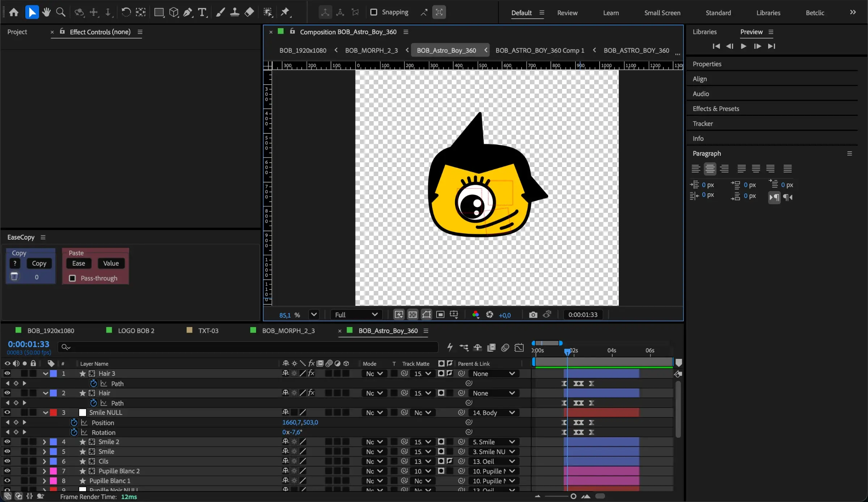This screenshot has height=502, width=868.
Task: Select the Pen tool
Action: click(188, 12)
